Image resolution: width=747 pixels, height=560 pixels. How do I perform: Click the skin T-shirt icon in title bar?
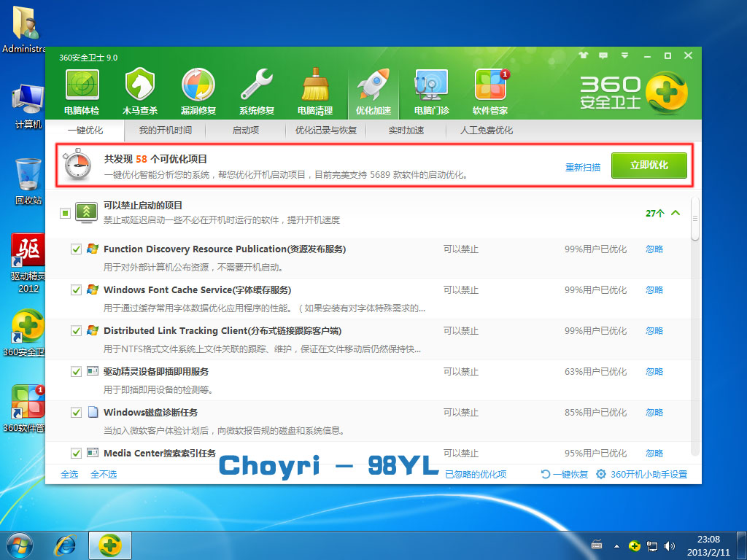(583, 55)
